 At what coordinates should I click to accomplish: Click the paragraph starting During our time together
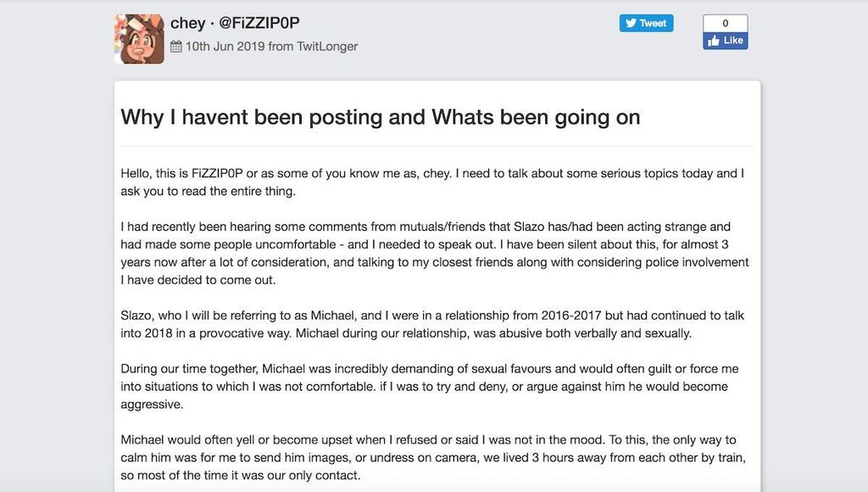tap(430, 386)
